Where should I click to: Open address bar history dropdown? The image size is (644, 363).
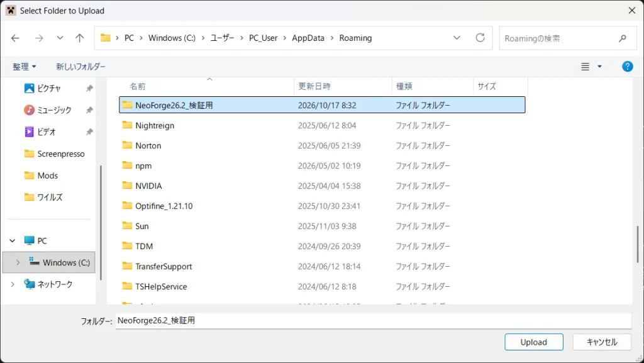pyautogui.click(x=457, y=38)
